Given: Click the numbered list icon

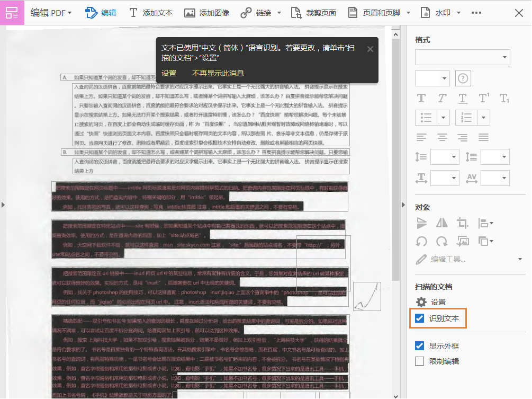Looking at the screenshot, I should pyautogui.click(x=466, y=118).
